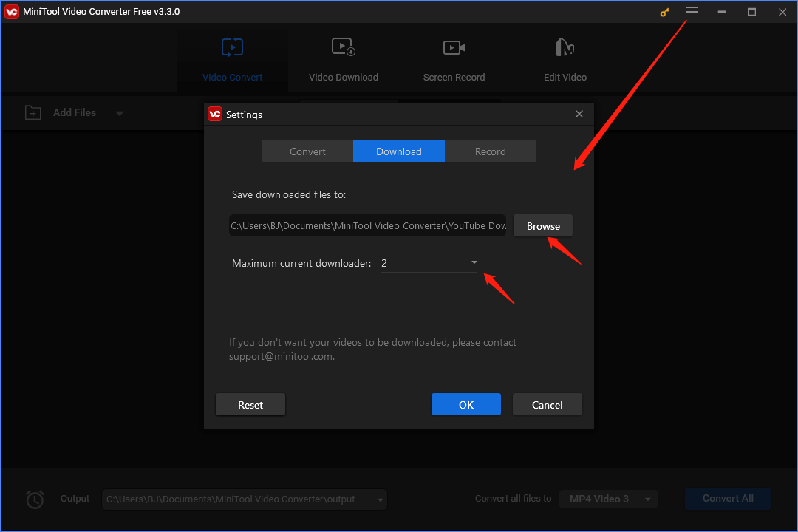Viewport: 798px width, 532px height.
Task: Click the Settings dialog title text
Action: coord(245,115)
